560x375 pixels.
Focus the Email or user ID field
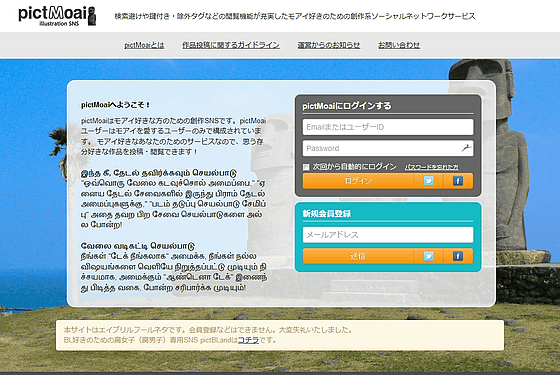[388, 127]
